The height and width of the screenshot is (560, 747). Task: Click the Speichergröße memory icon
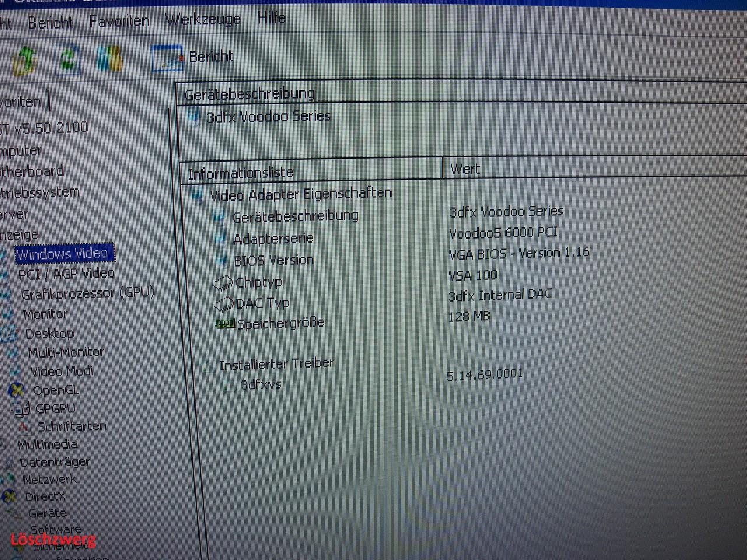(225, 324)
